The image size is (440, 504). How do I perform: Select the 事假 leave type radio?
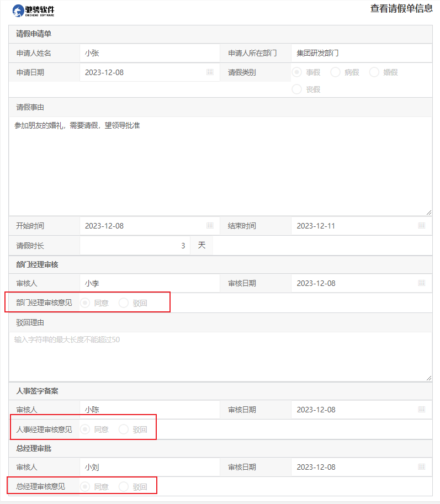coord(297,72)
